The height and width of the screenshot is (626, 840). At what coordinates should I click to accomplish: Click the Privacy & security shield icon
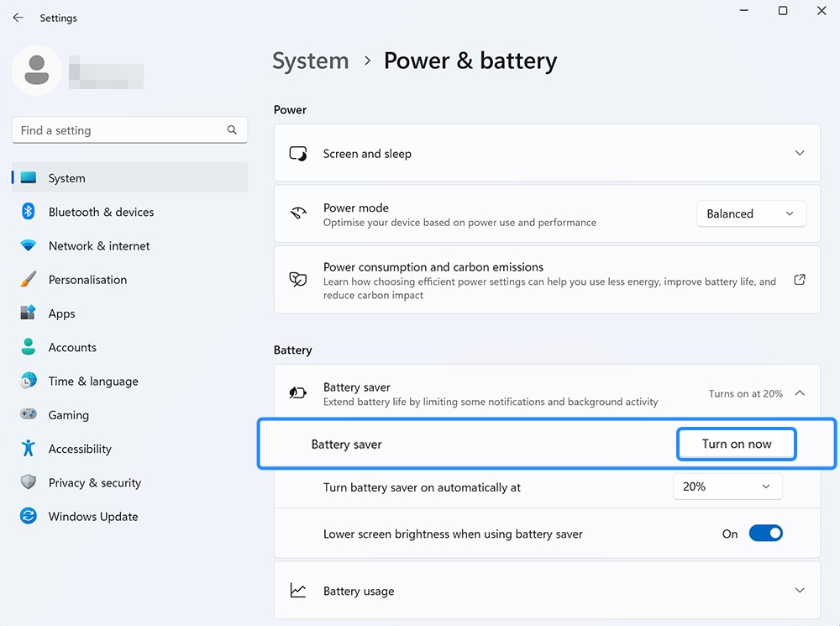(29, 481)
